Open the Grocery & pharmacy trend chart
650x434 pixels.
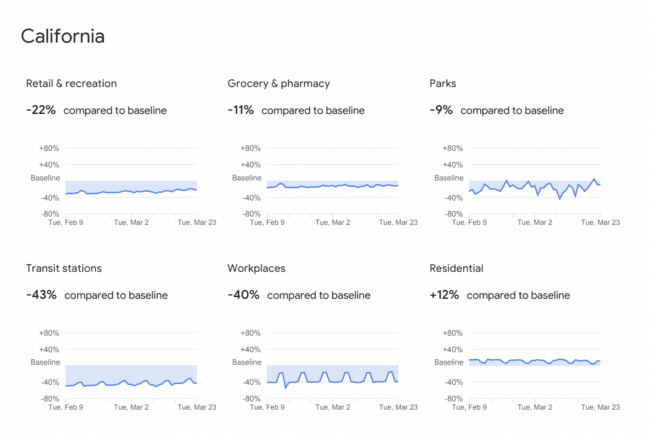[332, 181]
